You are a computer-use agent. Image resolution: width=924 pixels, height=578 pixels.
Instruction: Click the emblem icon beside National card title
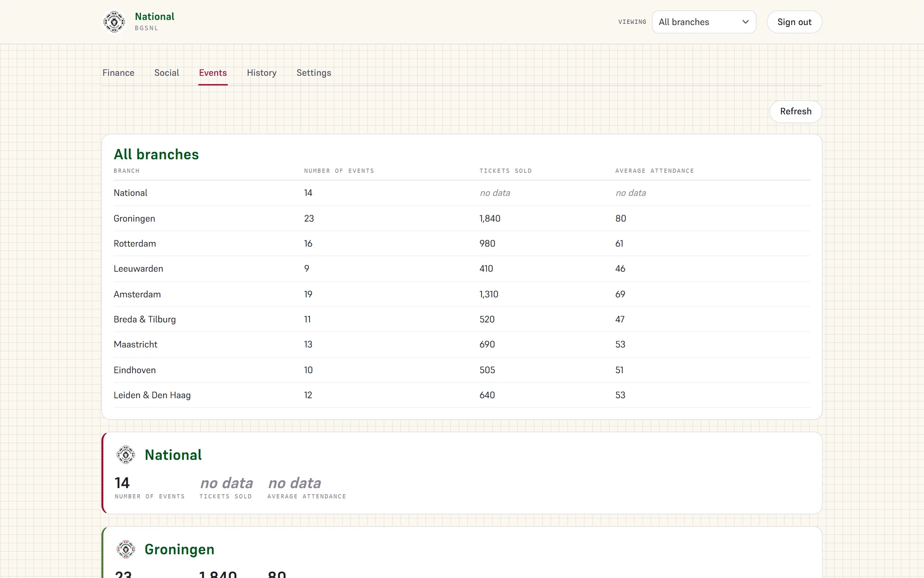(x=126, y=455)
